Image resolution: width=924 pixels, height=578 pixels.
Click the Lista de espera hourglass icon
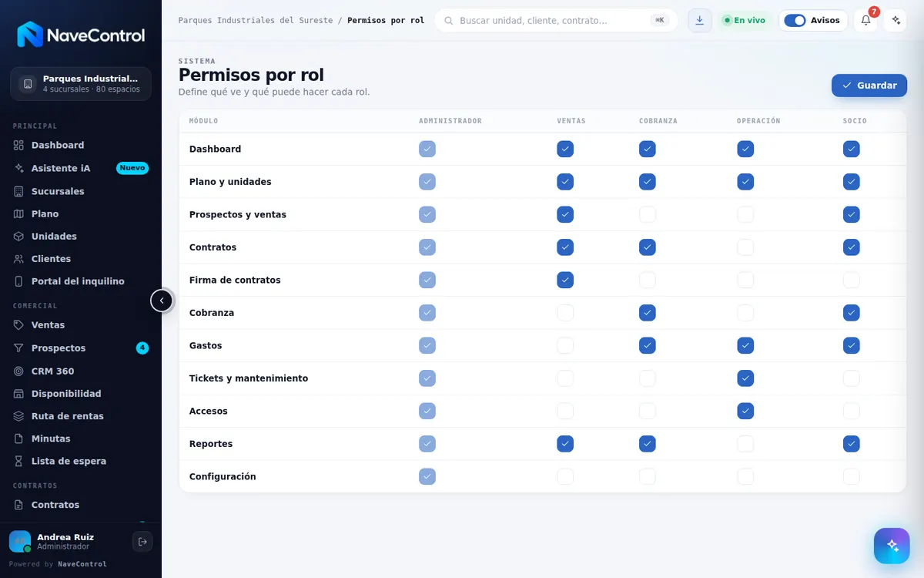click(19, 461)
